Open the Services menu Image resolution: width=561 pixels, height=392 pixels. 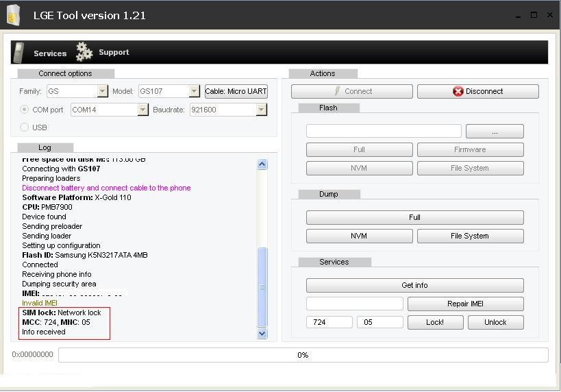[x=50, y=53]
